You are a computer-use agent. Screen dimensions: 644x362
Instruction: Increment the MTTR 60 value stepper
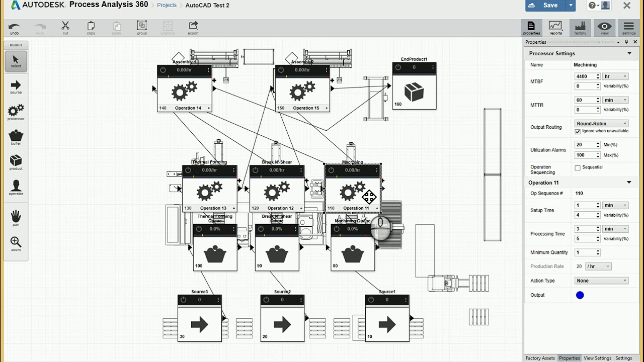598,99
